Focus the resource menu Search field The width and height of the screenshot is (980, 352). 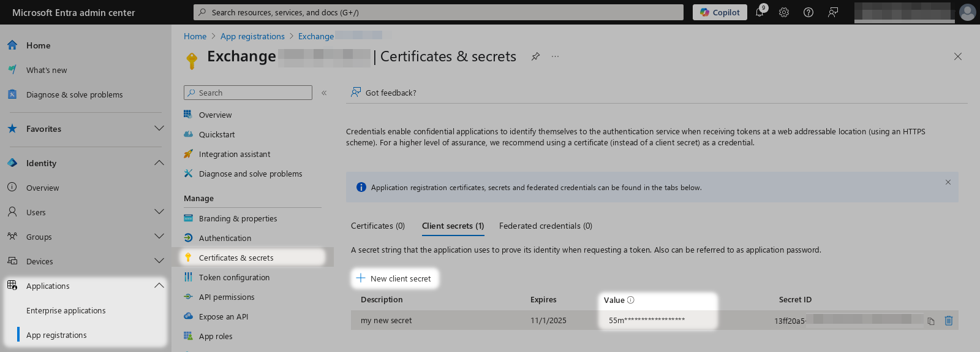coord(248,93)
